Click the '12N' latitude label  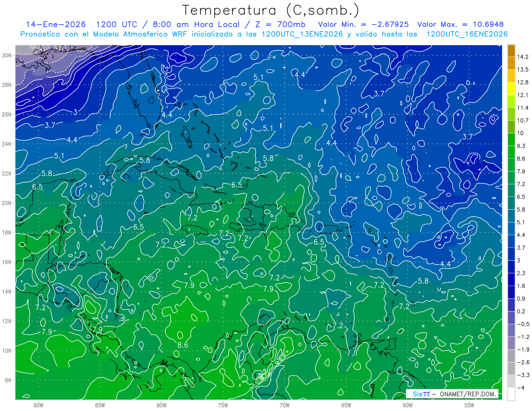[7, 321]
